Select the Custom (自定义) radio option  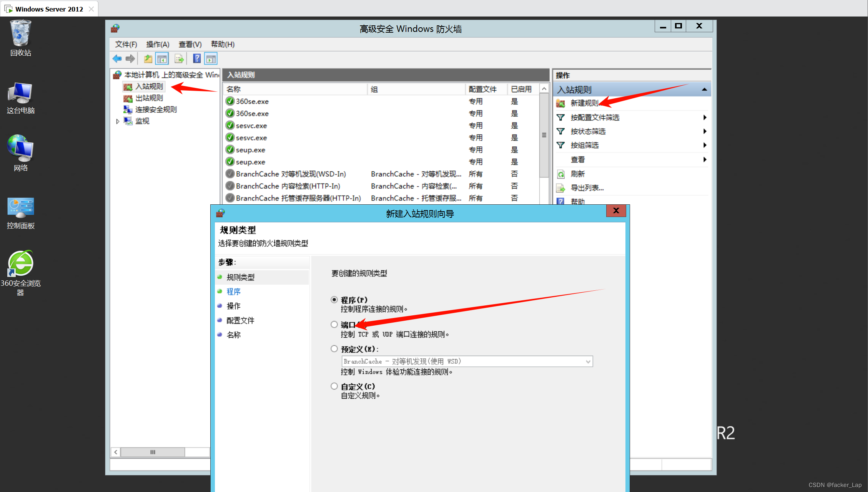(x=334, y=386)
